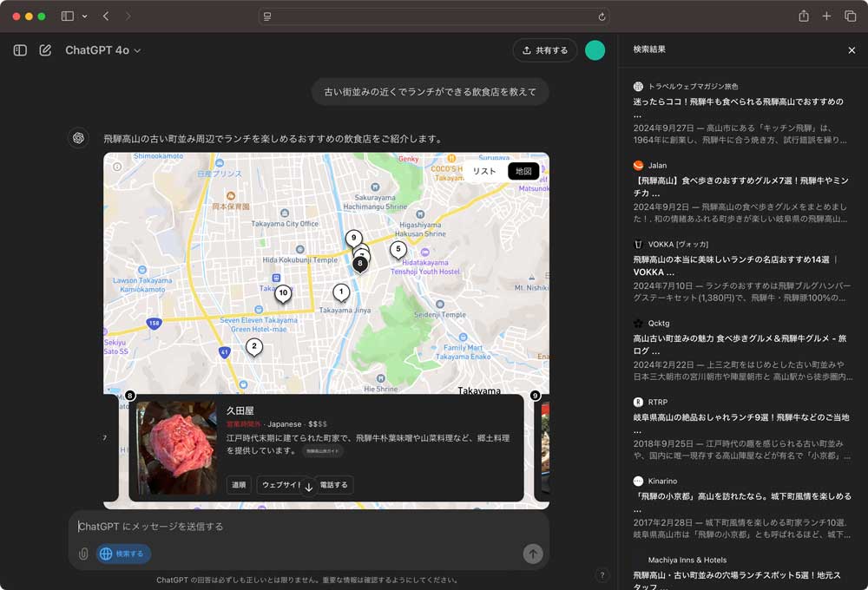The image size is (868, 590).
Task: Reload the page with refresh icon
Action: coord(602,16)
